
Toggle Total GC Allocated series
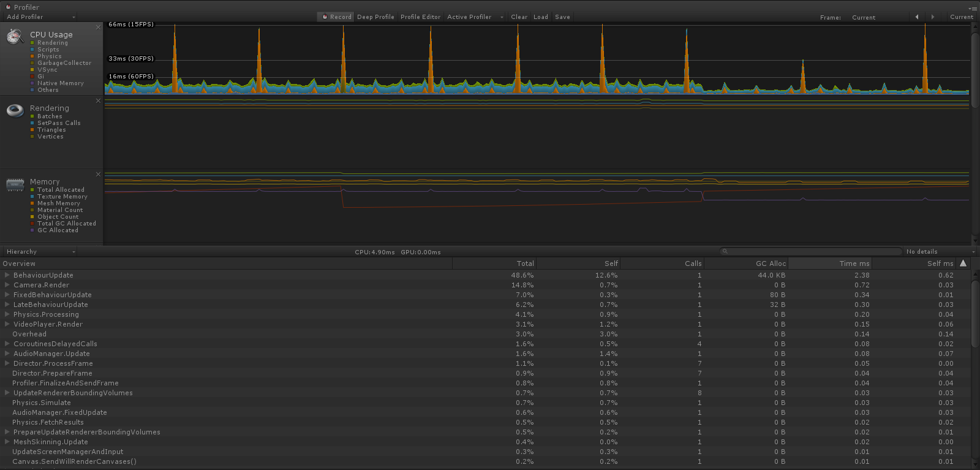click(32, 224)
